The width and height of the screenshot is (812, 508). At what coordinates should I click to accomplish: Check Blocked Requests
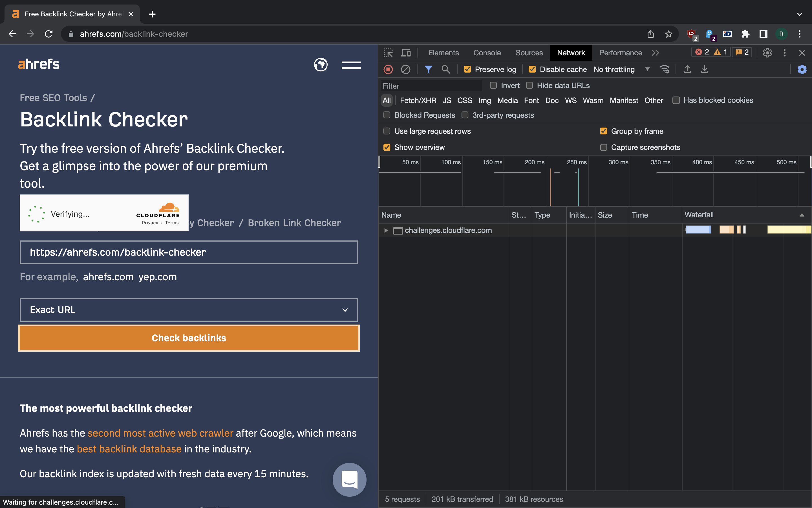387,115
